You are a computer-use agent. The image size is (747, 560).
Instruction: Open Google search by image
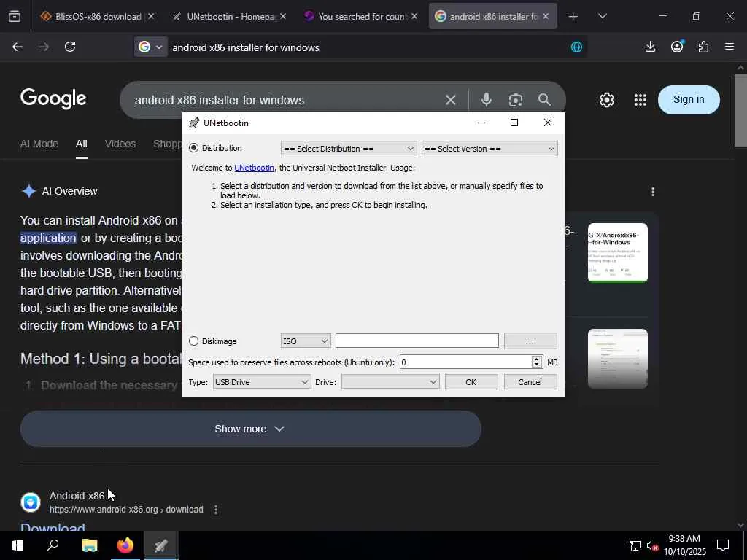click(516, 100)
